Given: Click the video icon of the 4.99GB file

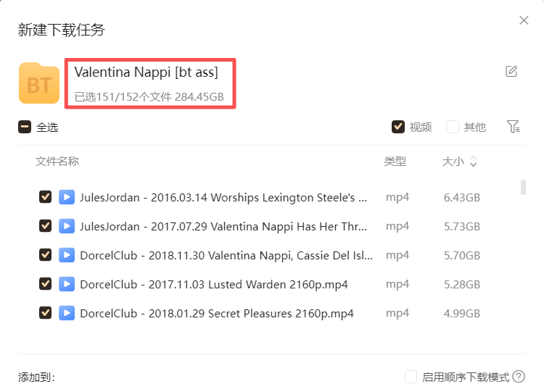Looking at the screenshot, I should (x=67, y=313).
